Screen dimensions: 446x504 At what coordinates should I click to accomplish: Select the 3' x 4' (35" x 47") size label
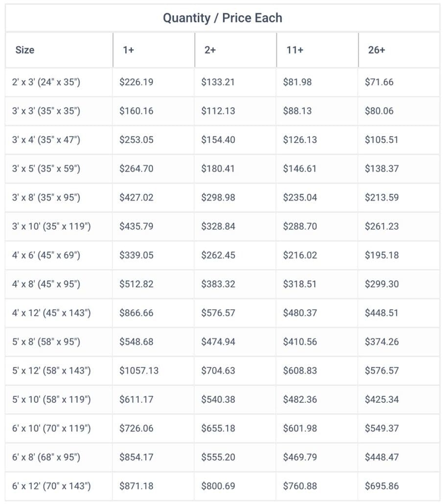(46, 140)
